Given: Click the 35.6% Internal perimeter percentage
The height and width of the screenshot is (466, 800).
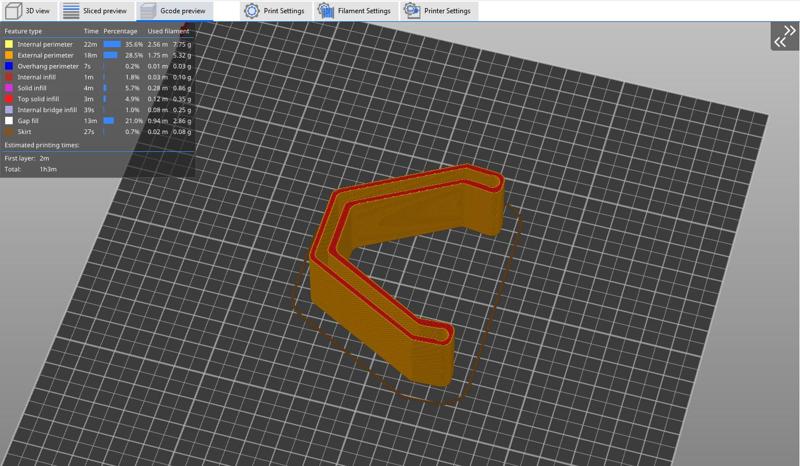Looking at the screenshot, I should pos(134,44).
